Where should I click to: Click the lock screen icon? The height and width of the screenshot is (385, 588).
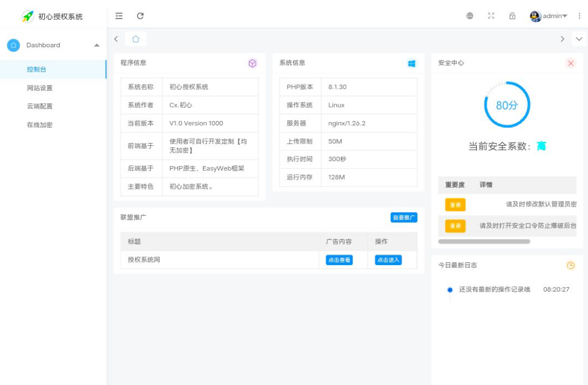tap(512, 16)
